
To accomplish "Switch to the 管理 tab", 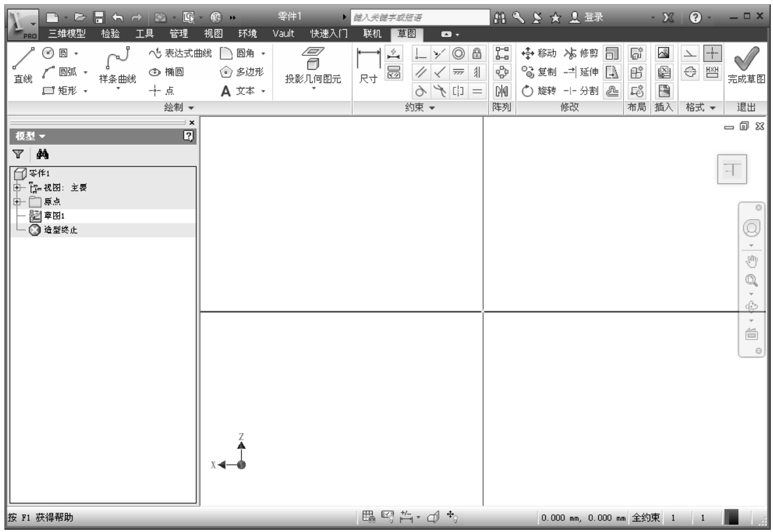I will click(179, 34).
